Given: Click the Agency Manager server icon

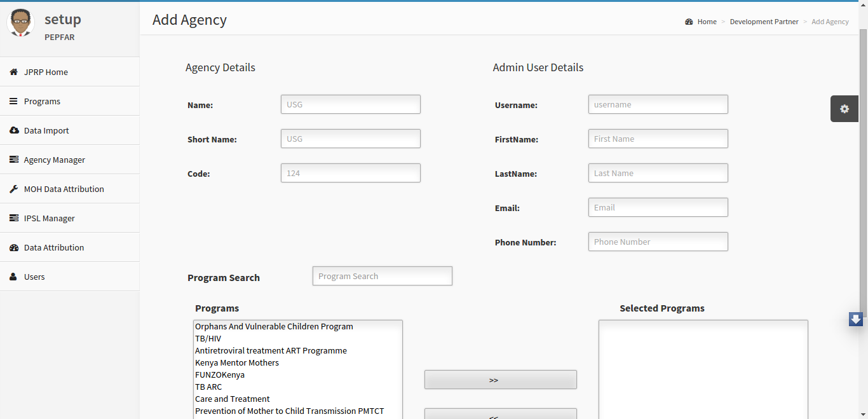Looking at the screenshot, I should [14, 160].
